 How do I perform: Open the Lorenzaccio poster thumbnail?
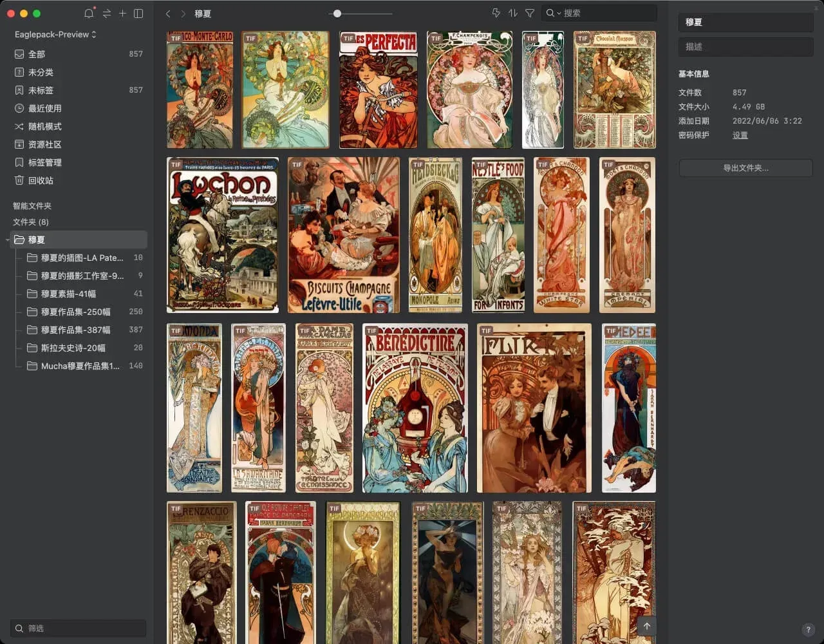[x=201, y=573]
